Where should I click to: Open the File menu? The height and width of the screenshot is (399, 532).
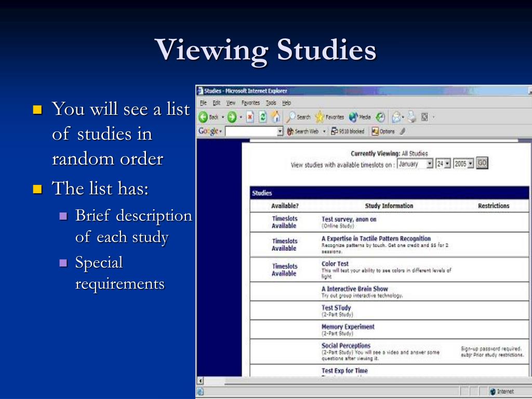pyautogui.click(x=203, y=103)
